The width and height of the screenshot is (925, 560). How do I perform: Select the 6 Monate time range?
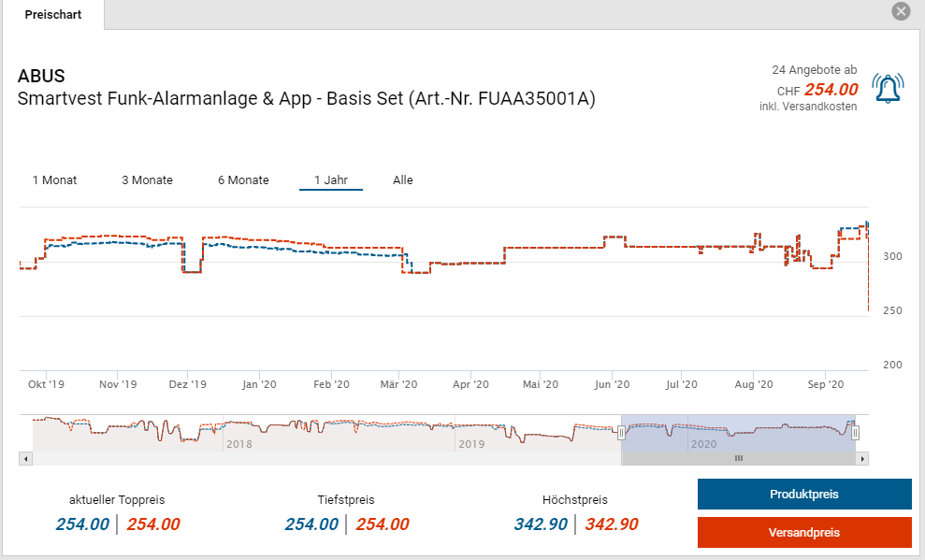point(243,180)
